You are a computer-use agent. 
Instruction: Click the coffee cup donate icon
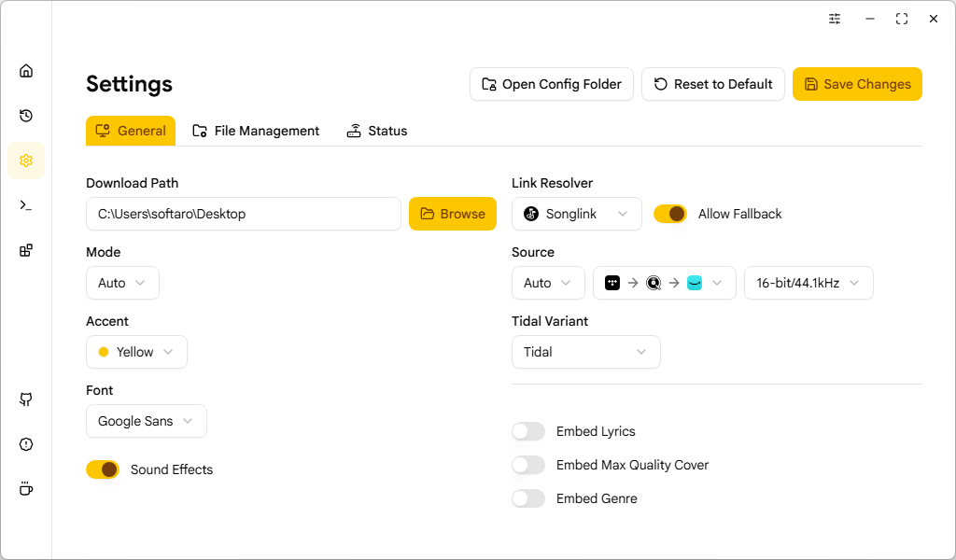[x=26, y=489]
